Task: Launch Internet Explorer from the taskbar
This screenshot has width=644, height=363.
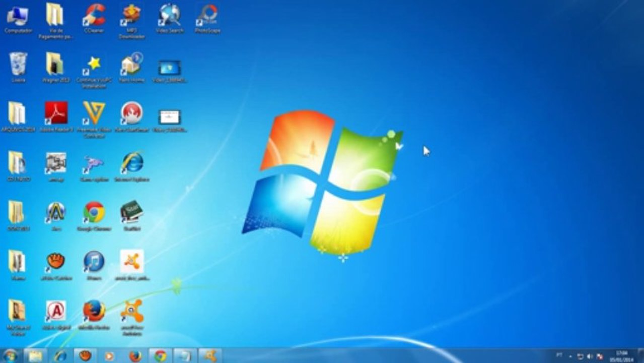Action: tap(60, 356)
